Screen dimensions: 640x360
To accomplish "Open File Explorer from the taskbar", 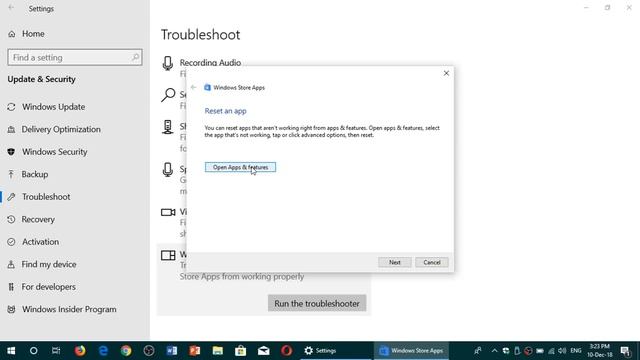I will pos(218,351).
